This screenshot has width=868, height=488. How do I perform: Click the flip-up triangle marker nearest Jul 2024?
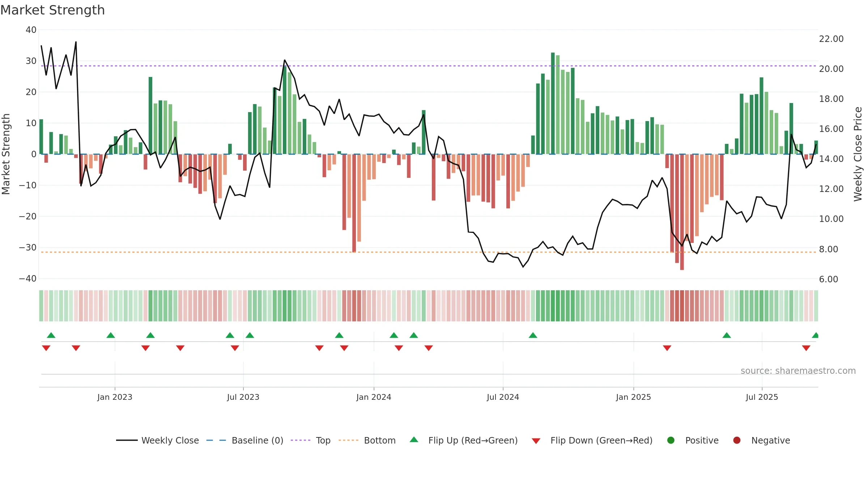tap(533, 335)
